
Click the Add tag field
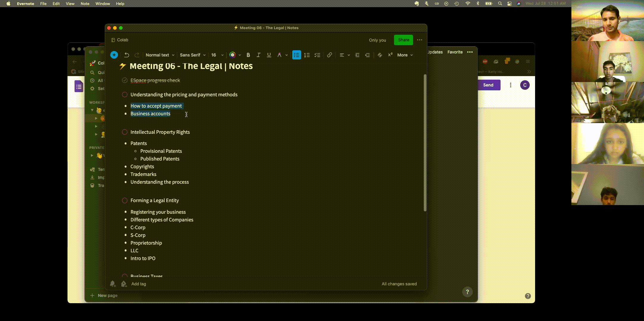pyautogui.click(x=139, y=284)
